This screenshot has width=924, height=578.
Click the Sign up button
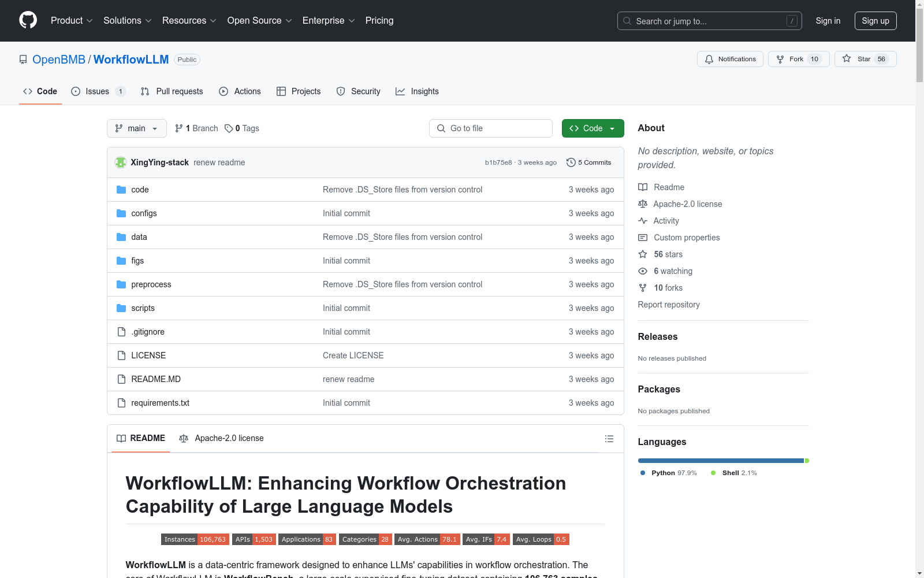click(875, 21)
